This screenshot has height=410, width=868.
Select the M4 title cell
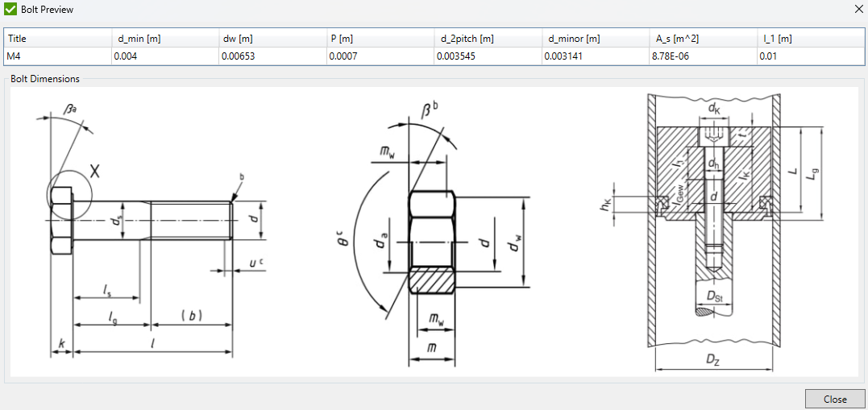point(56,56)
